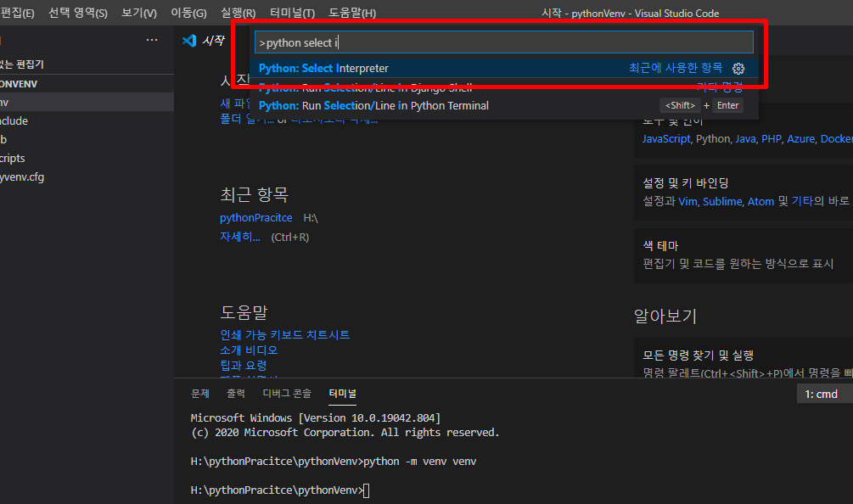Click the Azure tools link
853x504 pixels.
coord(800,138)
